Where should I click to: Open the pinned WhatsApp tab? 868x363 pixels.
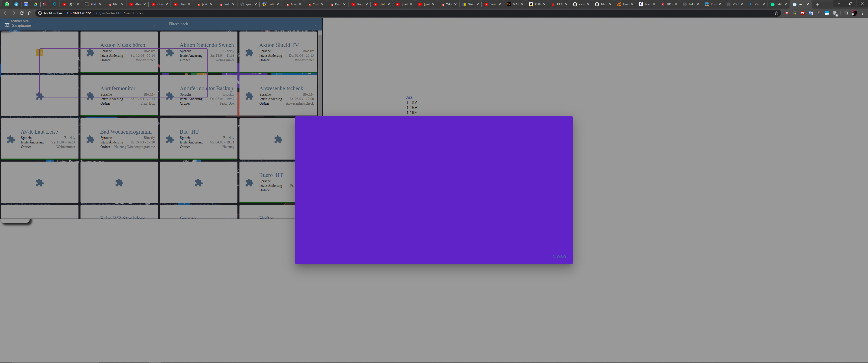pyautogui.click(x=7, y=4)
